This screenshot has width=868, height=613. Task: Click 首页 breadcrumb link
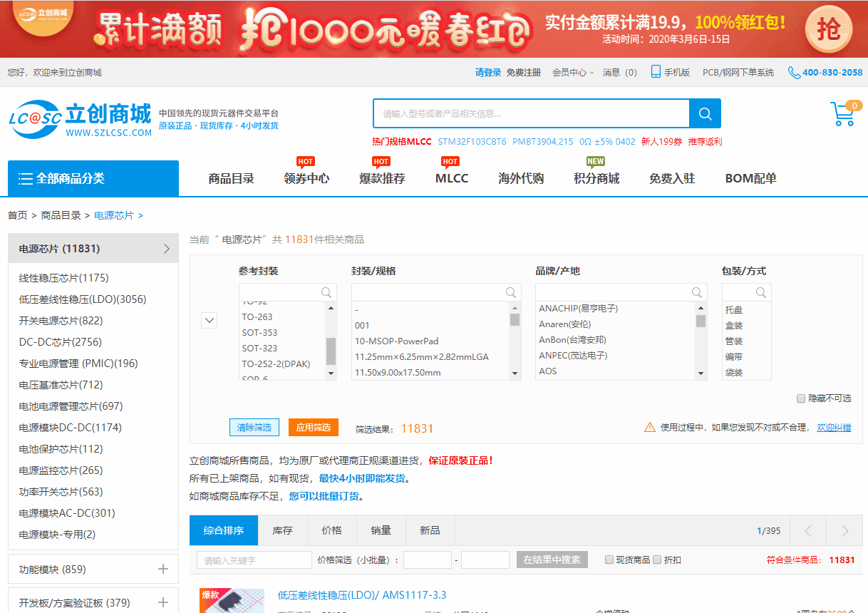click(x=17, y=215)
